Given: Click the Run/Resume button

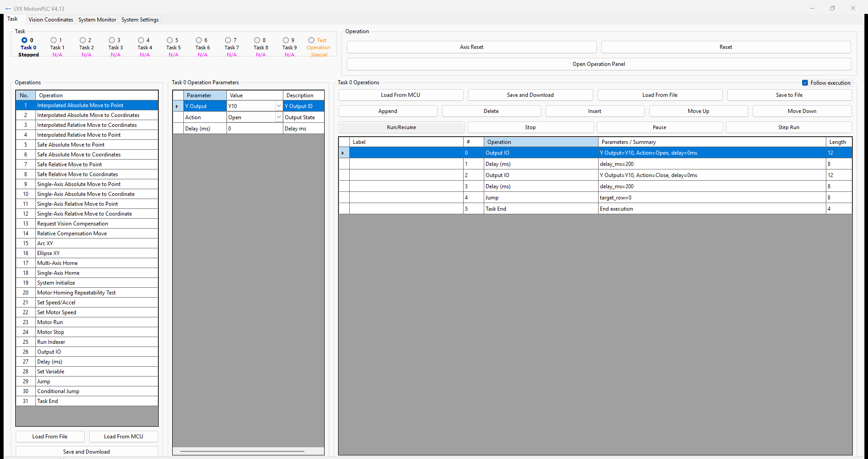Looking at the screenshot, I should [401, 127].
